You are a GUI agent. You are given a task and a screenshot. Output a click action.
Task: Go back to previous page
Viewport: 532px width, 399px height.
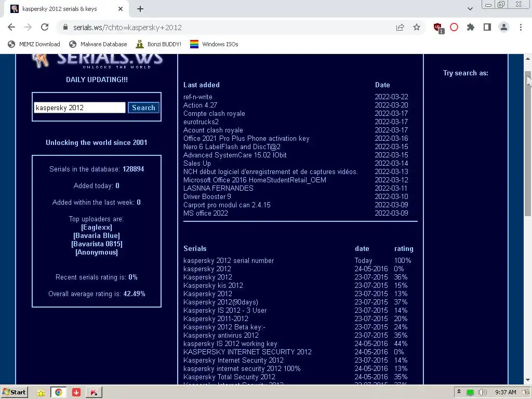11,27
